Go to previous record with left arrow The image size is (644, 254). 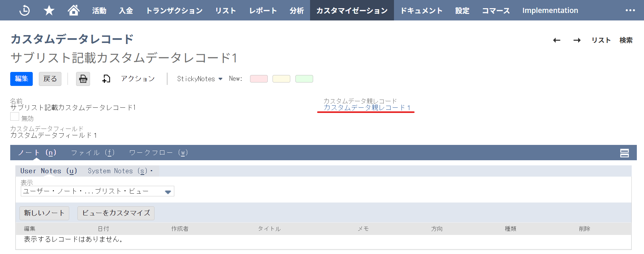coord(557,40)
